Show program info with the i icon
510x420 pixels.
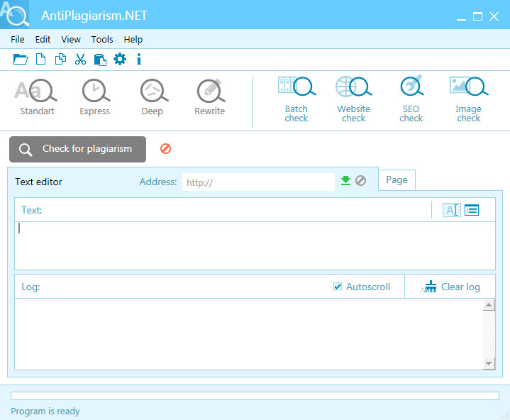coord(139,59)
